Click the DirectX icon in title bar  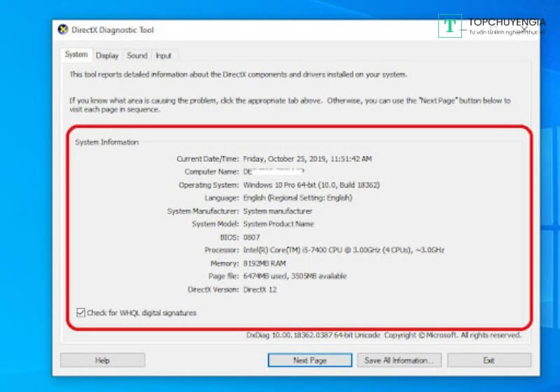click(63, 30)
